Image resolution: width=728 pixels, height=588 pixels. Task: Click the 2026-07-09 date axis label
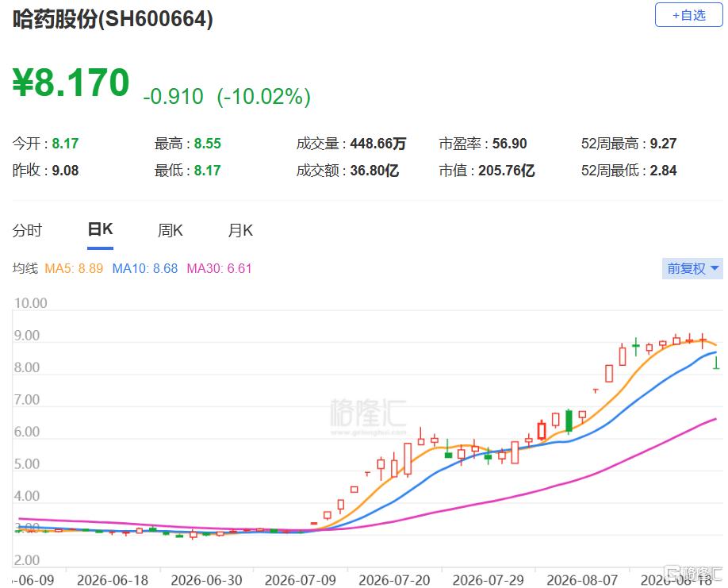point(301,580)
